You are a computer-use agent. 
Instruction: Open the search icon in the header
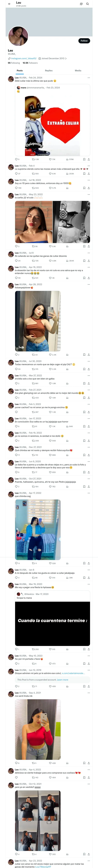click(88, 4)
